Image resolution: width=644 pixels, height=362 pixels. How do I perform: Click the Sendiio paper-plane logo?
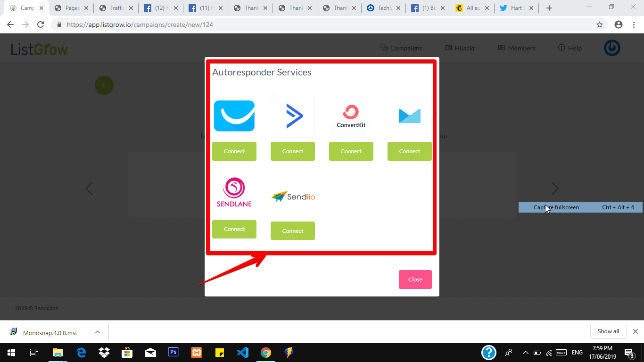(x=293, y=197)
